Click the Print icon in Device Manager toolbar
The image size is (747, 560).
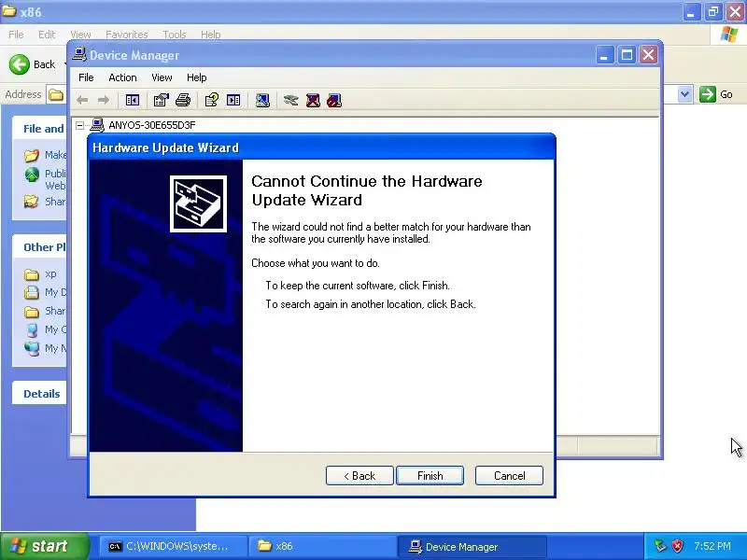183,100
